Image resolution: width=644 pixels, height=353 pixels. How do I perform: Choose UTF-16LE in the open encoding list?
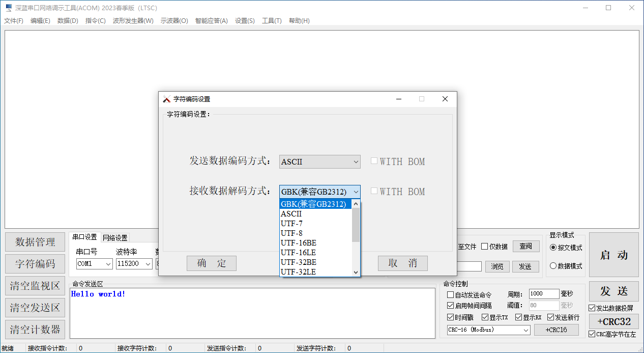click(298, 253)
